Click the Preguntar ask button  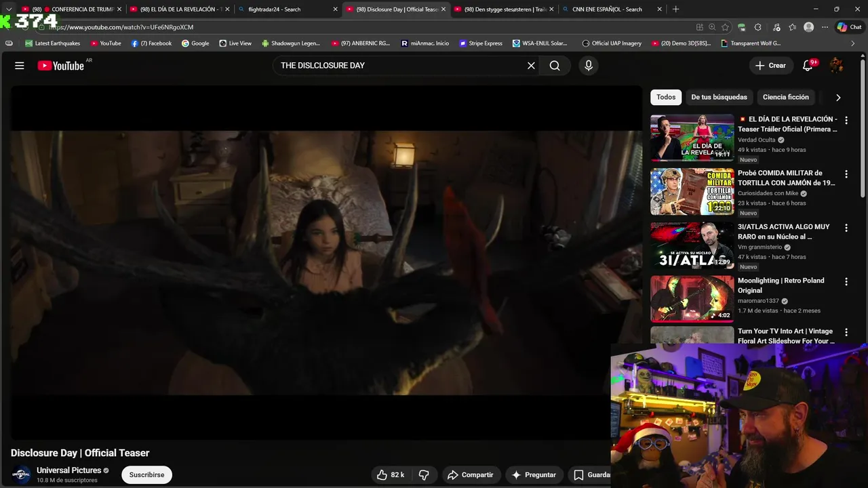point(534,475)
